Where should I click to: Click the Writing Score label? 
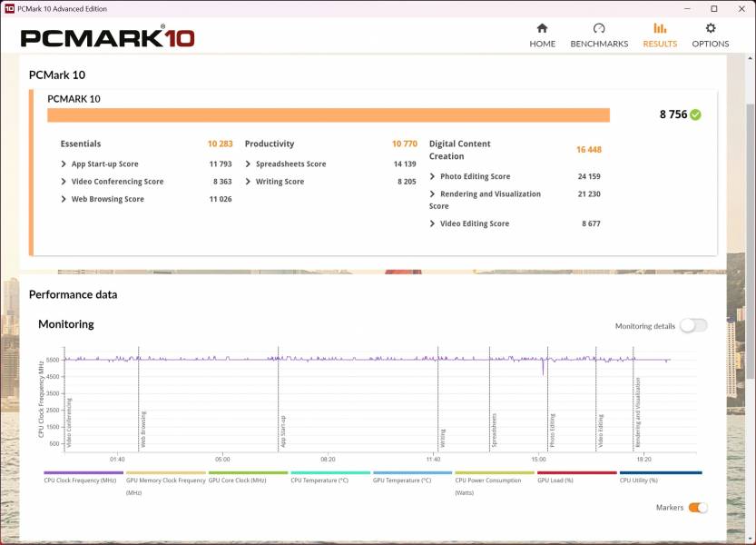280,182
